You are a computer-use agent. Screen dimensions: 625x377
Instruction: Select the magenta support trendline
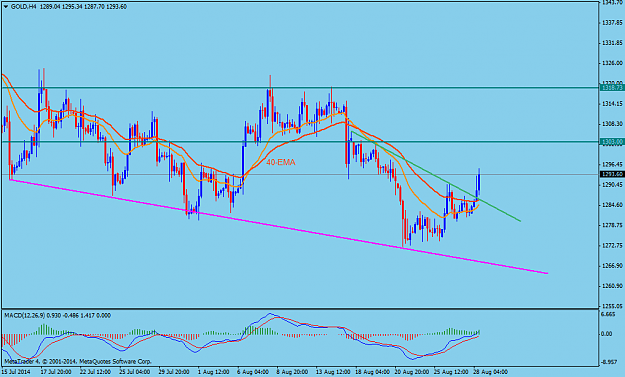pos(279,226)
